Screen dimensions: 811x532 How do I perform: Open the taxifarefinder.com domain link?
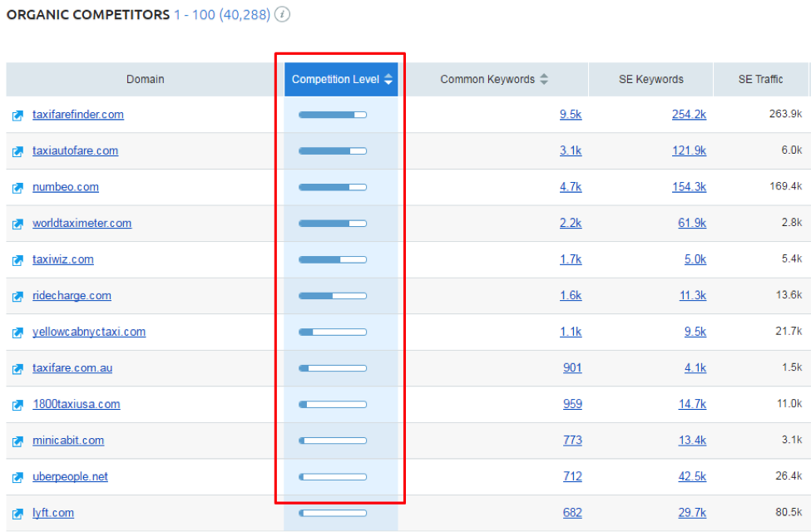pyautogui.click(x=78, y=114)
